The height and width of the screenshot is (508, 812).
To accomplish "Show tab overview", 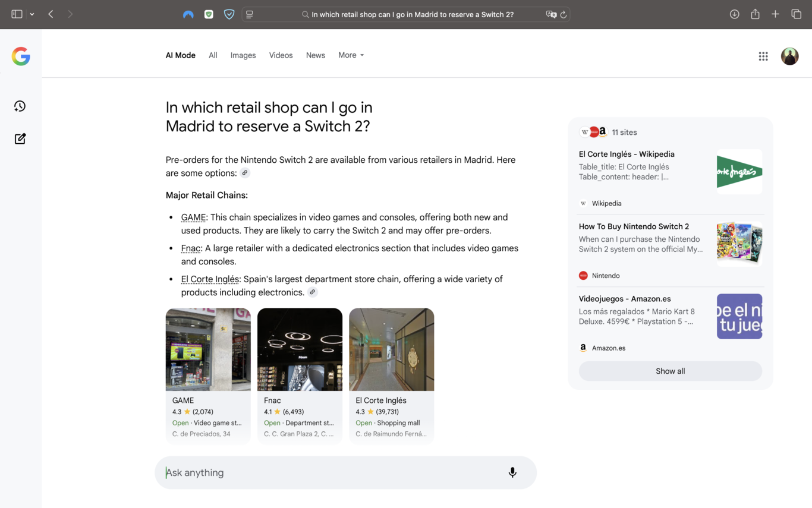I will click(x=796, y=14).
